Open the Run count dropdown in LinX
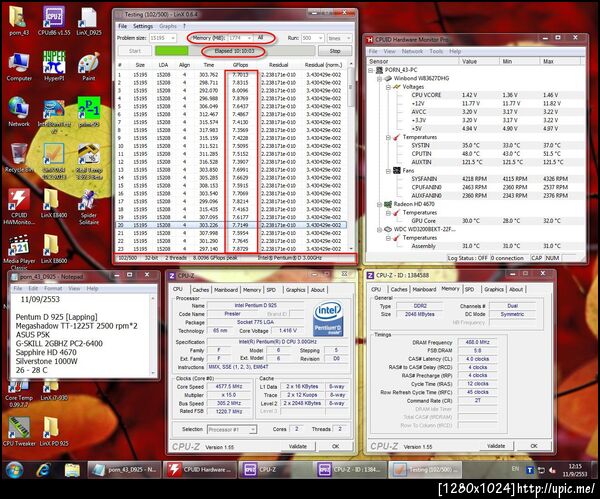Image resolution: width=600 pixels, height=499 pixels. click(320, 38)
